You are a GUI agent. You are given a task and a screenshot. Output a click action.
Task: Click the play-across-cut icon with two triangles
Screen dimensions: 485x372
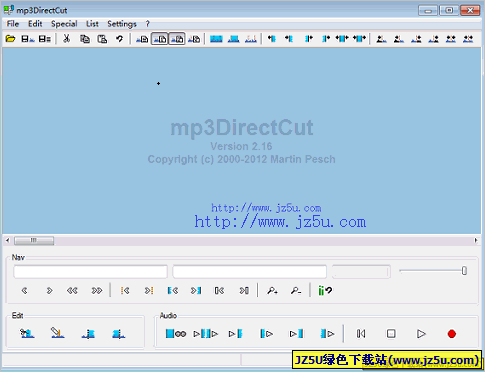pyautogui.click(x=206, y=333)
